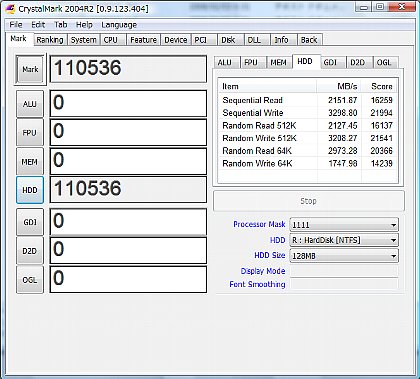Click the HDD score 110536 field
Screen dimensions: 420x379
(128, 190)
